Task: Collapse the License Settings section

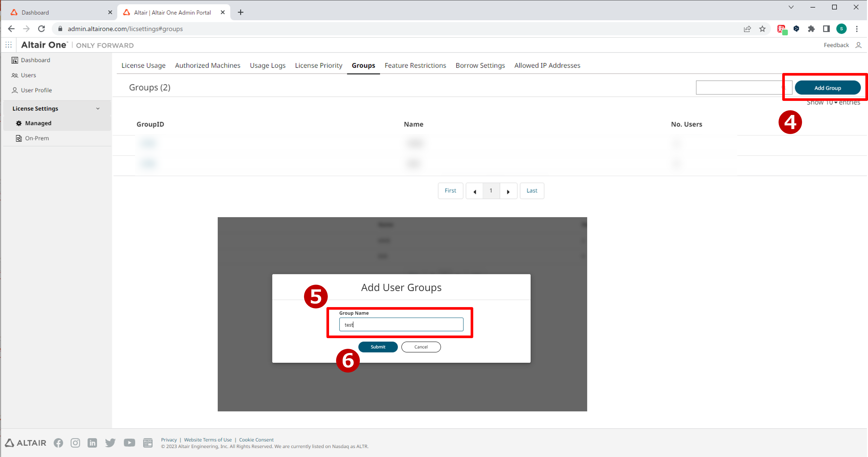Action: tap(98, 108)
